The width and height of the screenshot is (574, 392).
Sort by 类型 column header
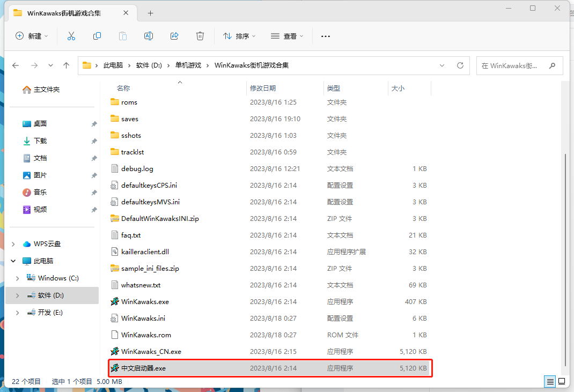334,88
